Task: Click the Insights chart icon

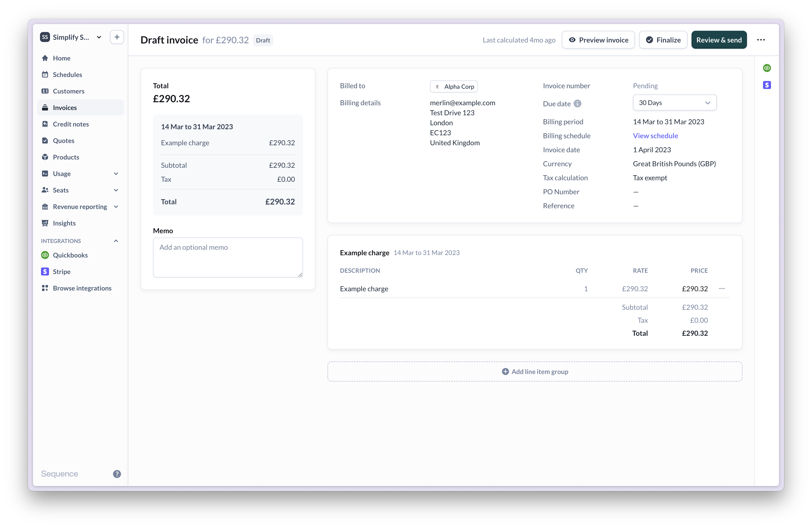Action: (45, 223)
